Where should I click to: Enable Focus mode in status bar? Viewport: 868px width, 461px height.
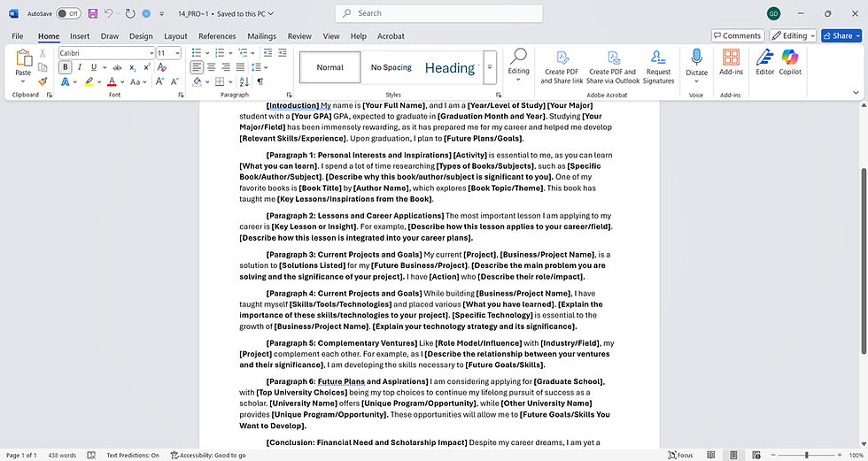680,455
